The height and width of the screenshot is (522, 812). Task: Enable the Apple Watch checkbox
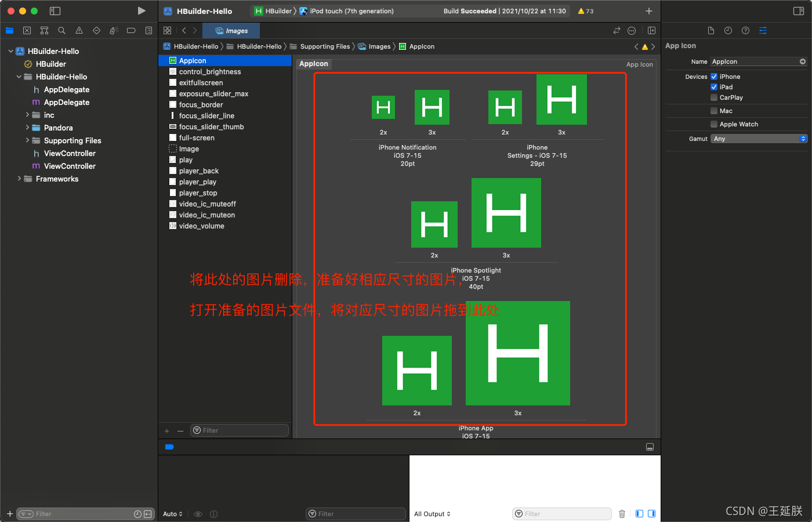tap(714, 124)
